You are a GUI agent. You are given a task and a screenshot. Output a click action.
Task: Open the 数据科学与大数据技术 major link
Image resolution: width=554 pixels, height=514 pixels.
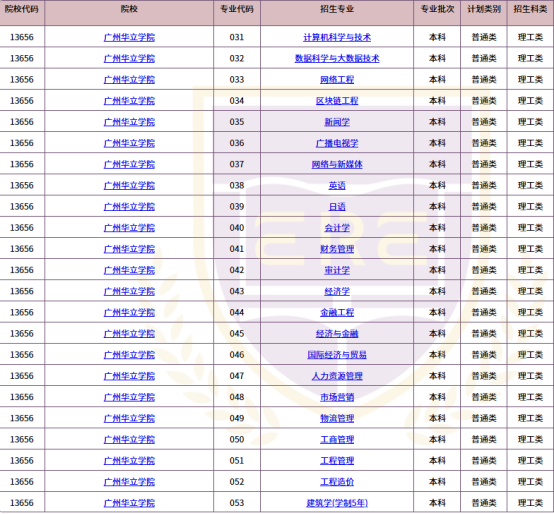point(337,58)
